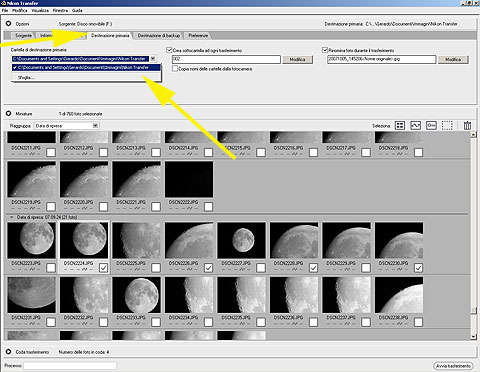This screenshot has width=480, height=372.
Task: Click the Avvia trasferimento button
Action: coord(453,366)
